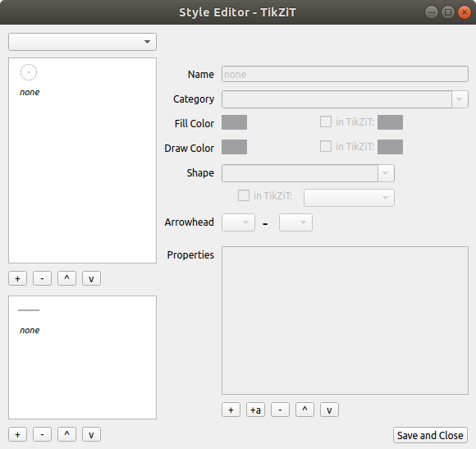The image size is (476, 449).
Task: Move node style up with caret button
Action: (x=66, y=278)
